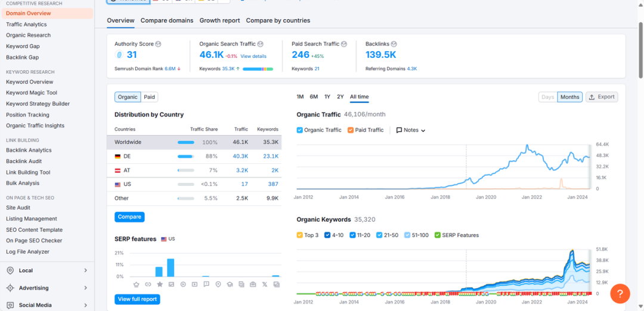Uncheck the Organic Traffic checkbox

299,130
